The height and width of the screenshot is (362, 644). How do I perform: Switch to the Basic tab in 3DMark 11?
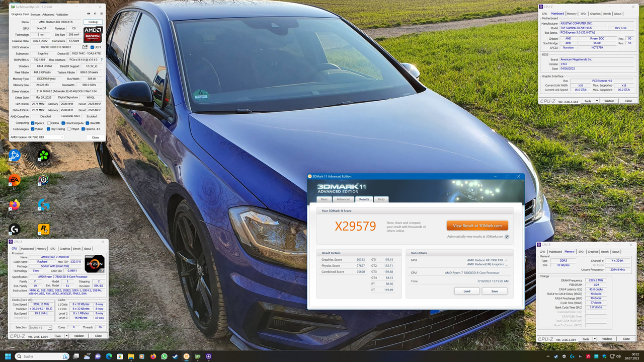(325, 199)
